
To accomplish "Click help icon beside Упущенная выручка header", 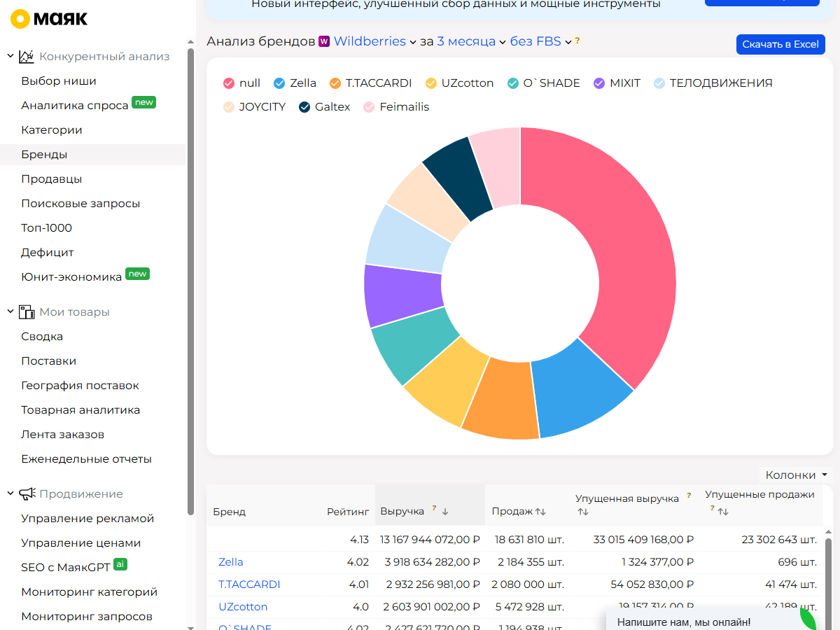I will point(689,496).
